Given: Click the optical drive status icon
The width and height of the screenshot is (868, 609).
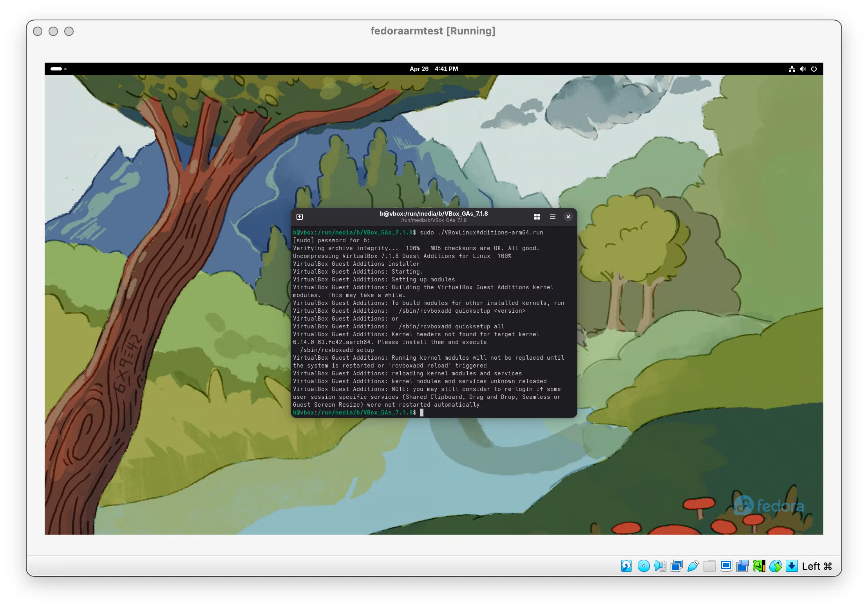Looking at the screenshot, I should (x=643, y=566).
